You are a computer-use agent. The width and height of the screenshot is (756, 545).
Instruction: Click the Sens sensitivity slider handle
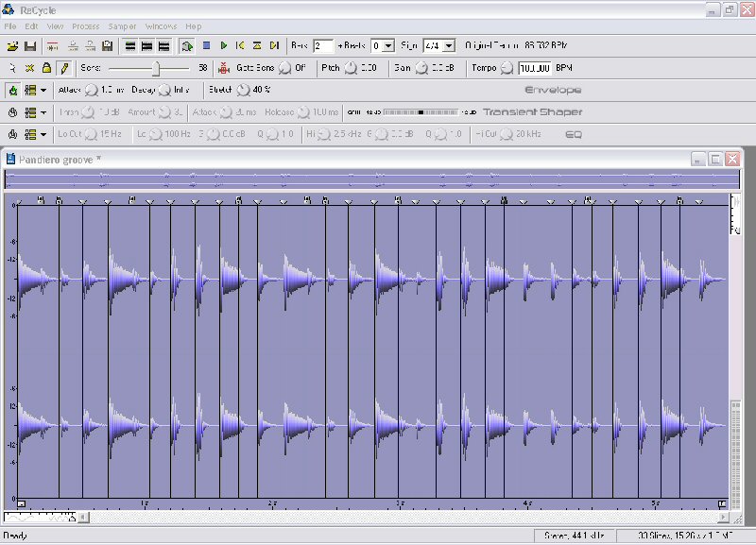157,68
